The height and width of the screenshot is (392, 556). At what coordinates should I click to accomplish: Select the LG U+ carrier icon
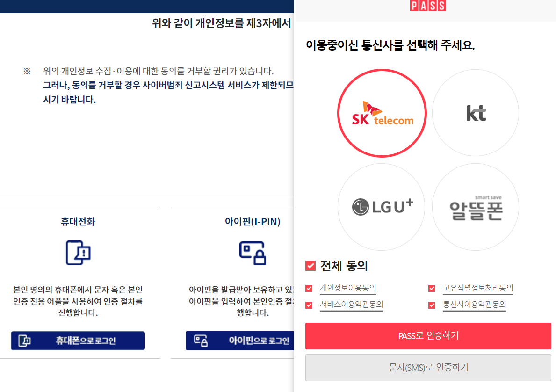[381, 206]
